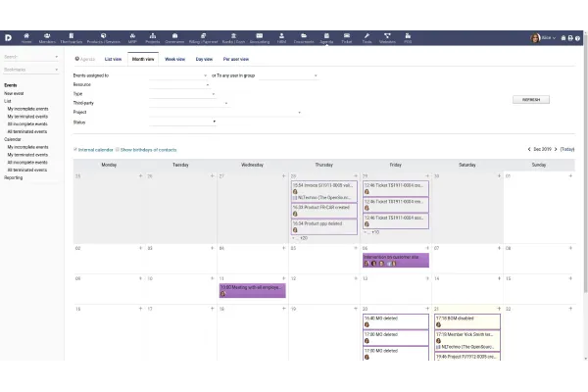Click the next month arrow
The width and height of the screenshot is (588, 392).
(556, 149)
